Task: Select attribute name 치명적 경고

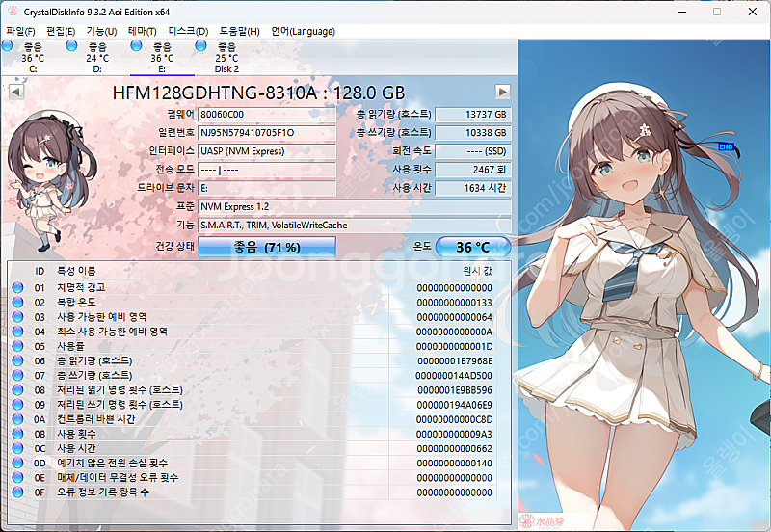Action: 81,287
